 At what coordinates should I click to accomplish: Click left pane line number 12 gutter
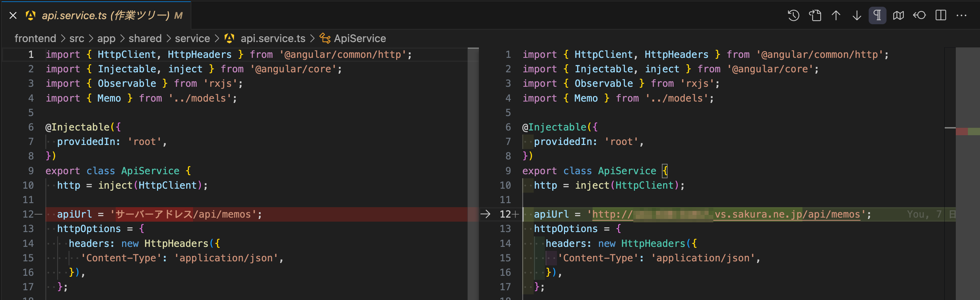[28, 215]
